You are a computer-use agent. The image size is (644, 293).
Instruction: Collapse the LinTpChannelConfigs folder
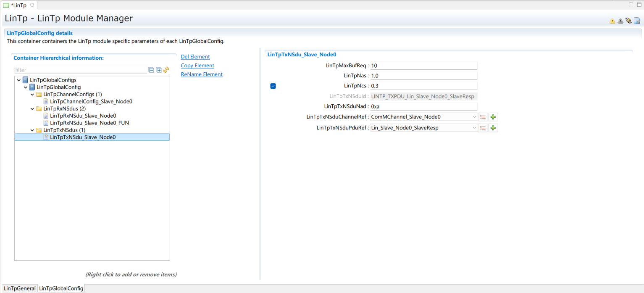[33, 95]
